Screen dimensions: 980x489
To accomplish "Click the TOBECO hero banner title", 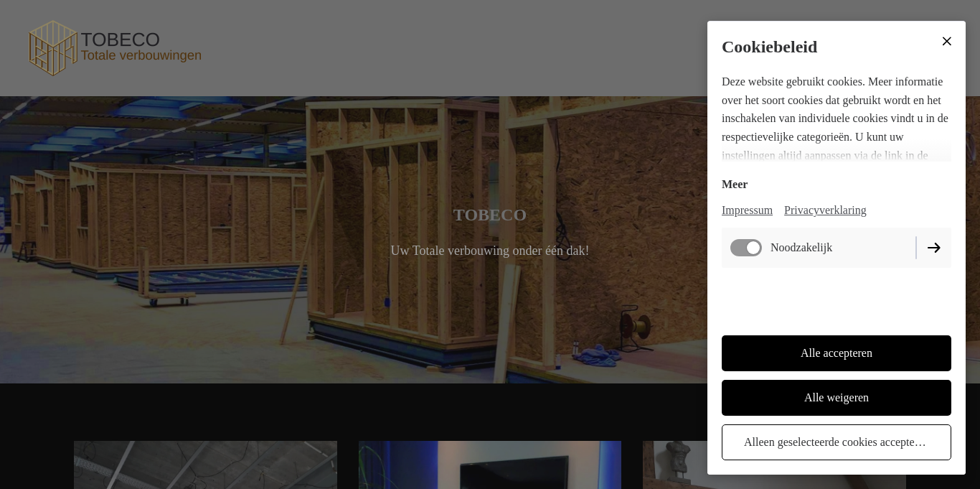I will tap(490, 215).
